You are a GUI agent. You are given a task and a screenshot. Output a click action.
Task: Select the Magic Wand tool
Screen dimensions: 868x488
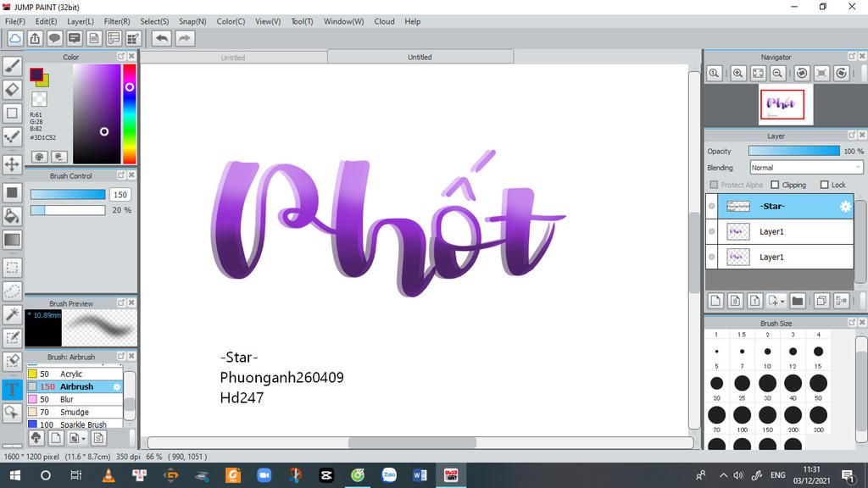tap(12, 314)
